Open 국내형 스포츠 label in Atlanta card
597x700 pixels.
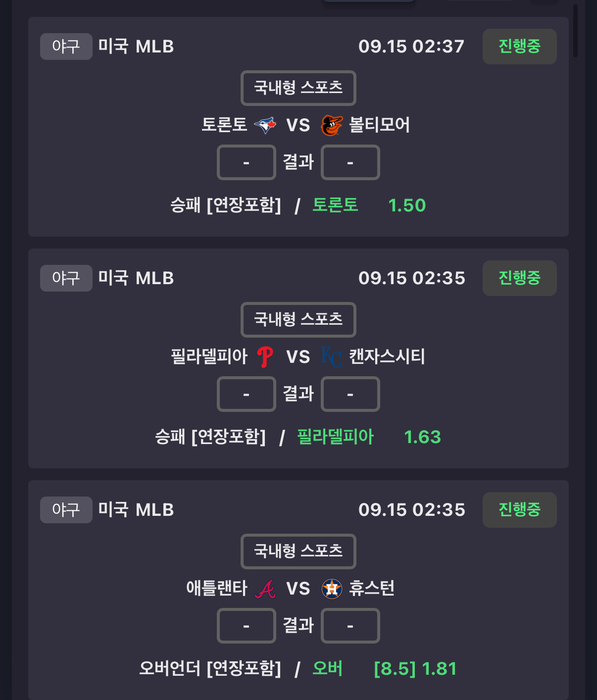click(298, 551)
